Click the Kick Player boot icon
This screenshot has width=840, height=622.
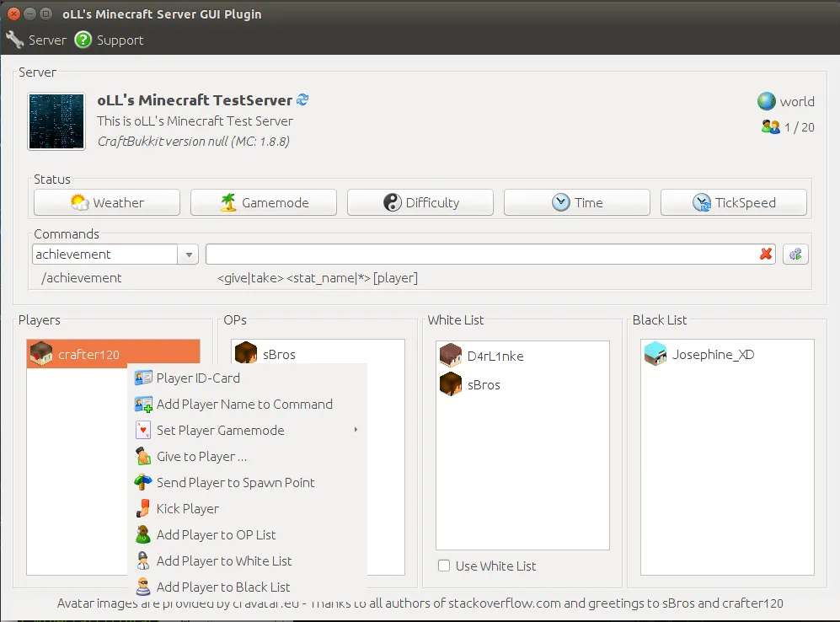click(x=143, y=508)
